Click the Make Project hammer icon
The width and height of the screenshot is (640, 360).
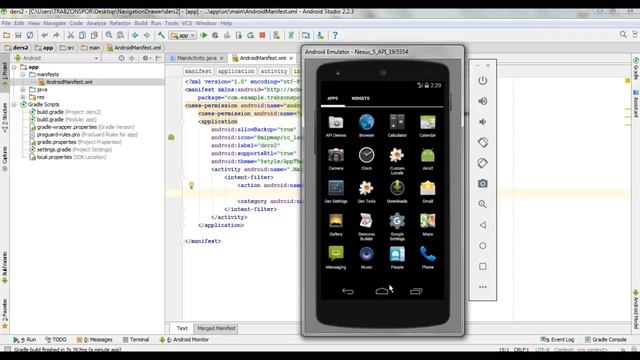coord(161,36)
